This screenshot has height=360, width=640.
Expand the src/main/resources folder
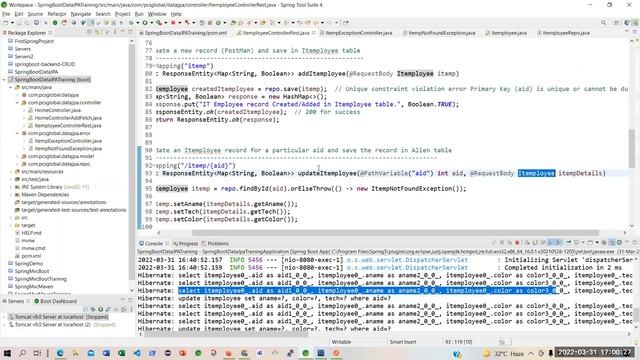tap(11, 171)
